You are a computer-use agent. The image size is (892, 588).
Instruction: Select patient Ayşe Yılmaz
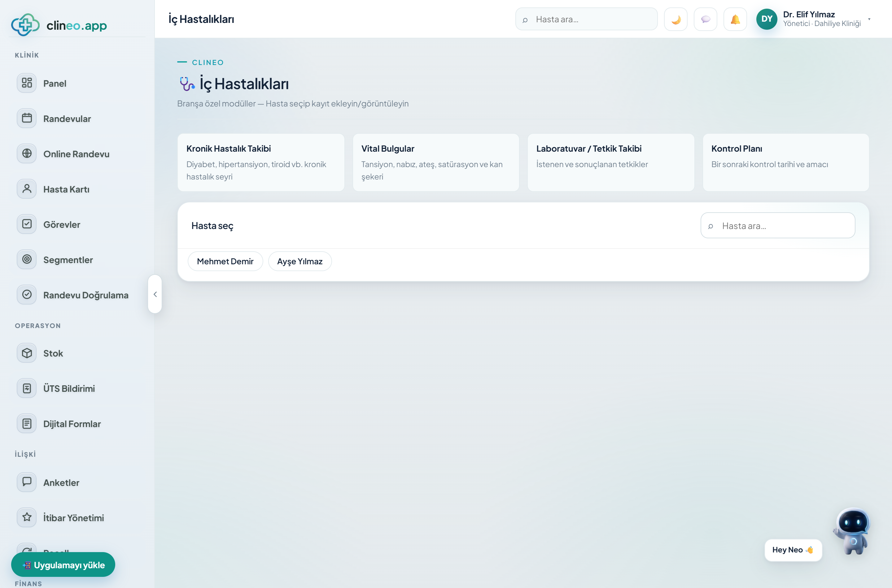300,261
